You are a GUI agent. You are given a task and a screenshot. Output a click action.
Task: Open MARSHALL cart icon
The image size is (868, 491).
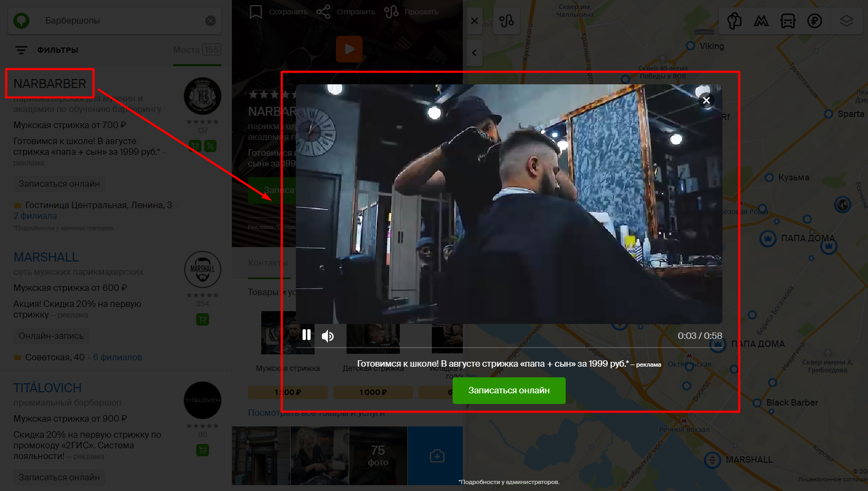pyautogui.click(x=203, y=320)
